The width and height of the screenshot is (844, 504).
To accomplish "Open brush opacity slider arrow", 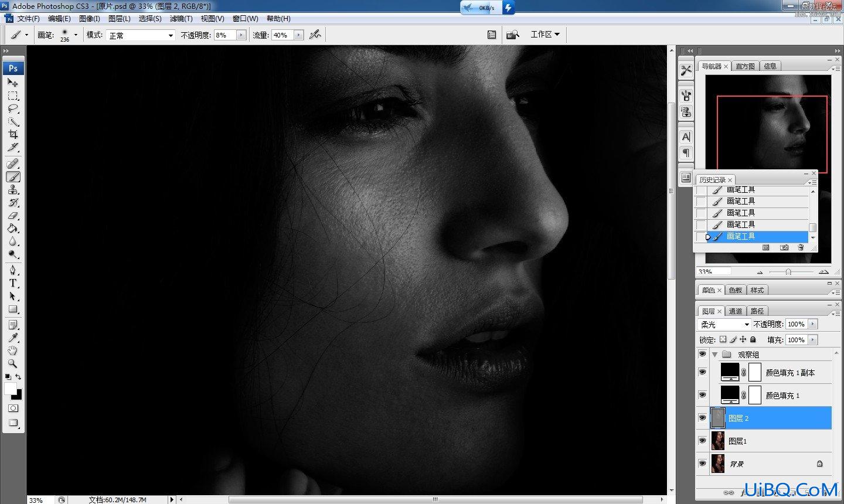I will point(241,35).
